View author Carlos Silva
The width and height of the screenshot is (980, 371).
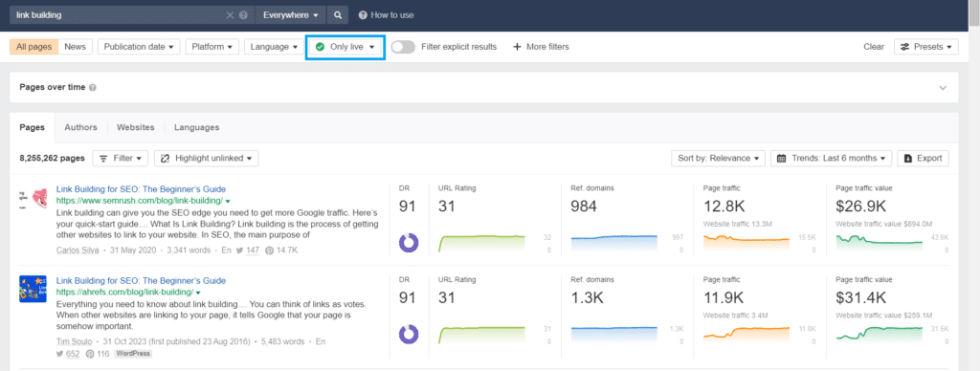(78, 250)
